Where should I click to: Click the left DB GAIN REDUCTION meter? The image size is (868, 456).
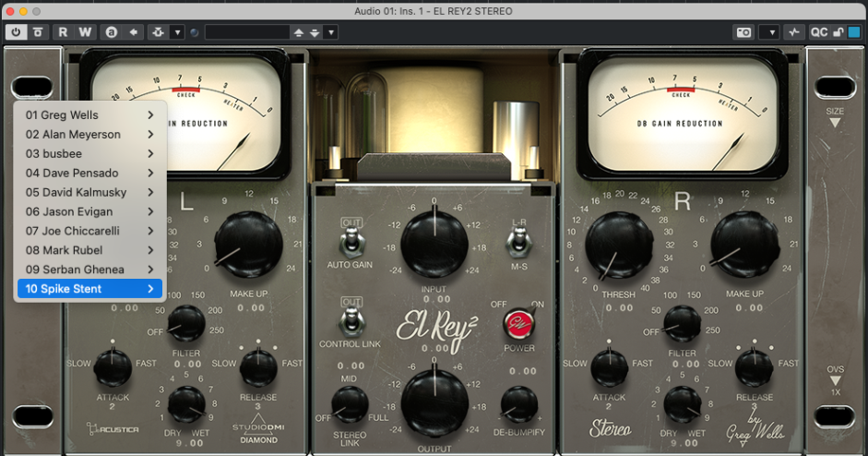tap(186, 114)
